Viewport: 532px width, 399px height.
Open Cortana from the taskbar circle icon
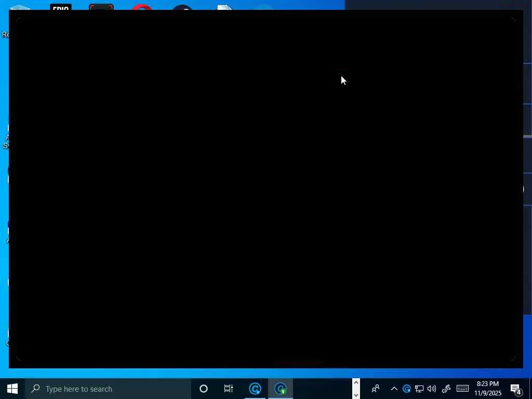(204, 389)
